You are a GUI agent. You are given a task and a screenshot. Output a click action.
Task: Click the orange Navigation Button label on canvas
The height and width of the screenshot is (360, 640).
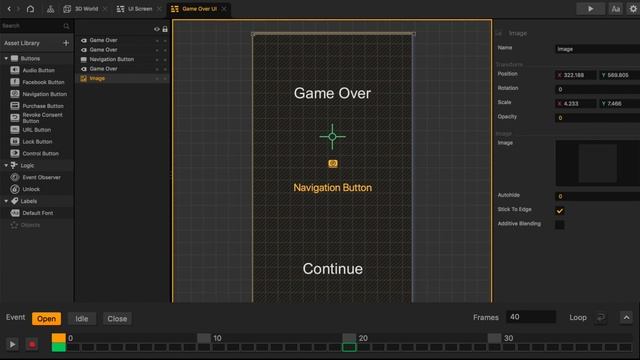click(x=333, y=188)
